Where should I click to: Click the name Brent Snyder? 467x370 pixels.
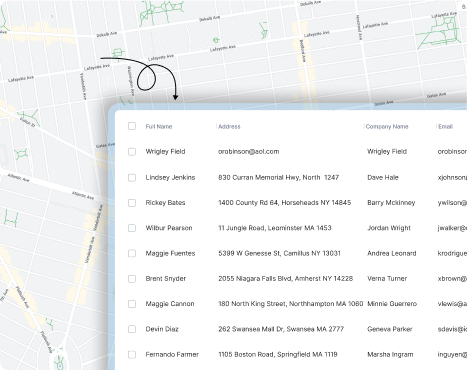[x=166, y=279]
